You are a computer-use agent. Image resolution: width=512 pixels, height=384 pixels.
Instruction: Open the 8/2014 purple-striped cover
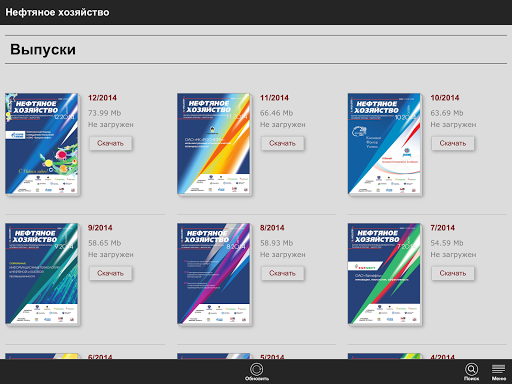(214, 274)
